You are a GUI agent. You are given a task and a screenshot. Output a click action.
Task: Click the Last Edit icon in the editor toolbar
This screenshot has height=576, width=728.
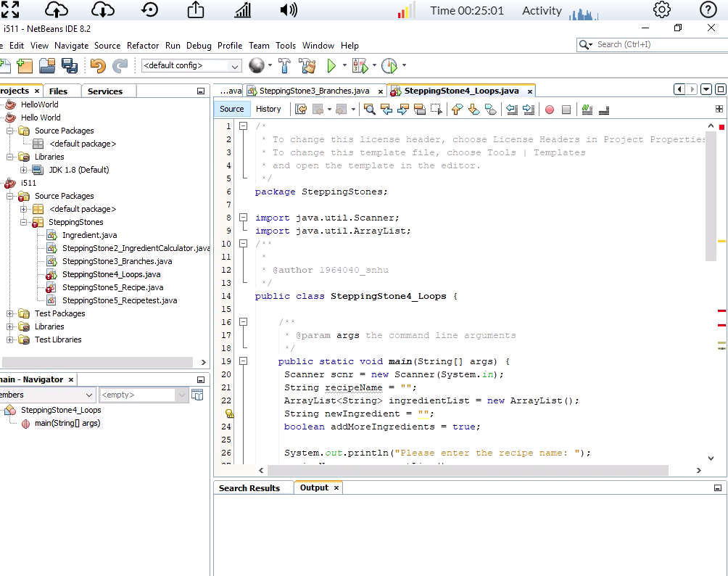(301, 110)
